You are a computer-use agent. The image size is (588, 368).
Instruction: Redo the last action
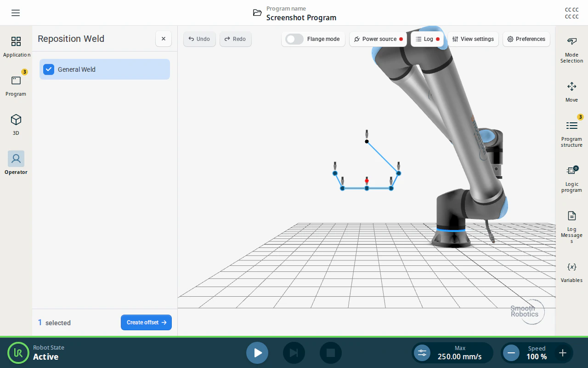[x=235, y=39]
